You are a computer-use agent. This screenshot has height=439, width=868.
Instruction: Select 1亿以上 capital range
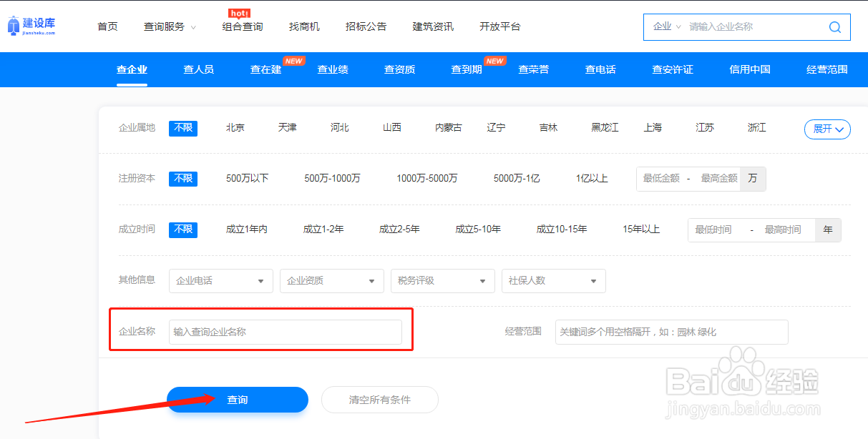pos(592,179)
